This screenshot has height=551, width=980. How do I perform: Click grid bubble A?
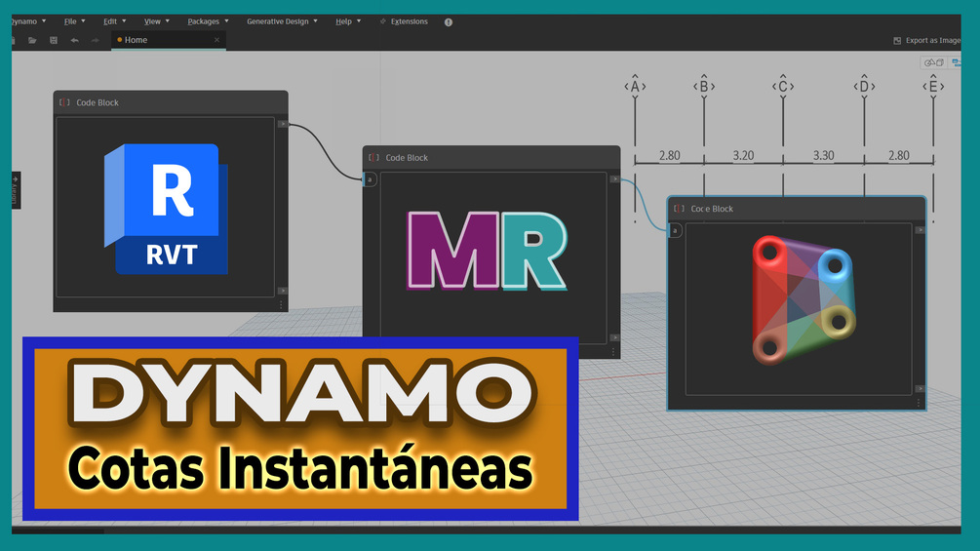(x=635, y=86)
